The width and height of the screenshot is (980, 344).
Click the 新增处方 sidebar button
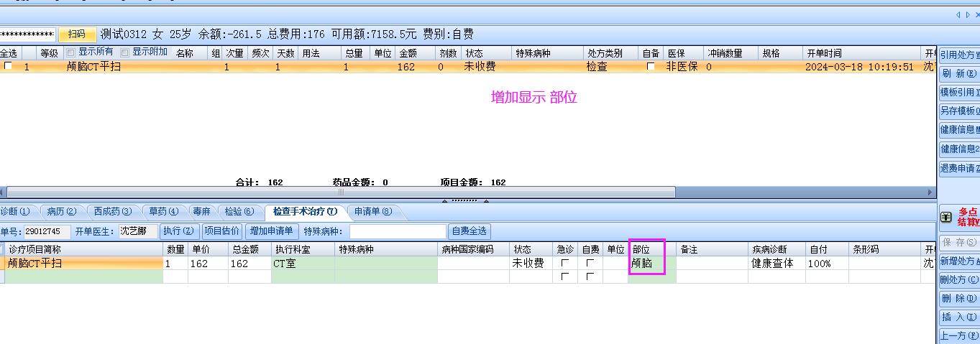(x=960, y=261)
